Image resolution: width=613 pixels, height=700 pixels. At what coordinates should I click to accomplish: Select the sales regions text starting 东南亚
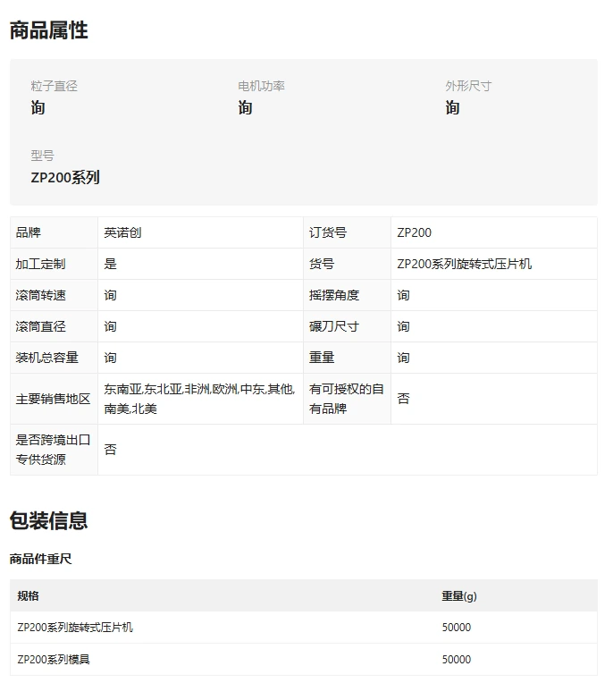pyautogui.click(x=199, y=399)
